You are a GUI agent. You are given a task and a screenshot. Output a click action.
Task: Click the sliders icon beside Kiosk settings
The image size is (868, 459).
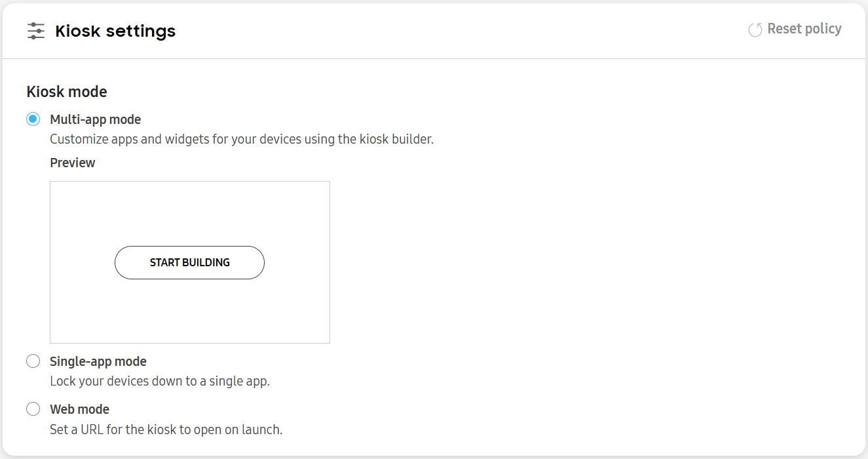[36, 31]
